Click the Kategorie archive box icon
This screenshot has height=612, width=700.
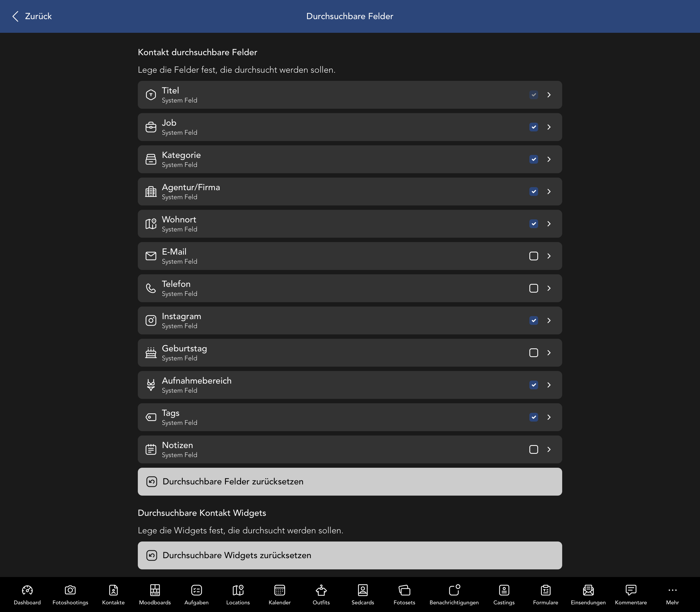pos(151,159)
